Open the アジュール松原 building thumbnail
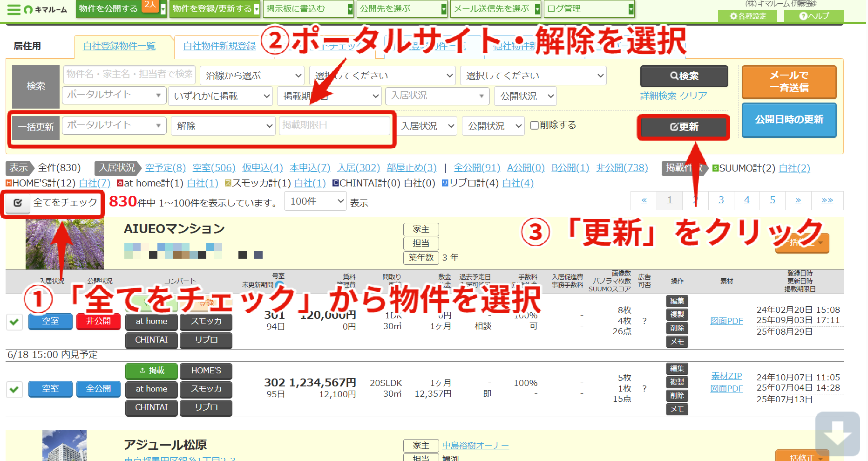Viewport: 868px width, 461px height. coord(64,446)
